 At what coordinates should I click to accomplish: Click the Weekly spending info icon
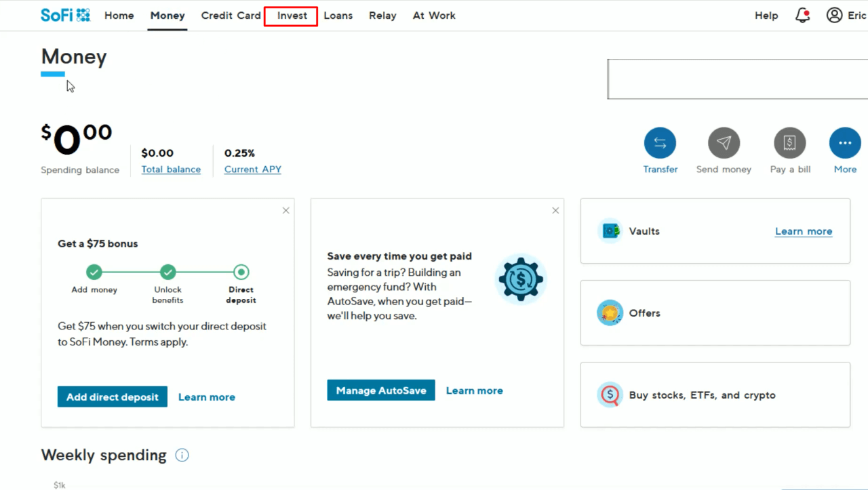tap(182, 455)
